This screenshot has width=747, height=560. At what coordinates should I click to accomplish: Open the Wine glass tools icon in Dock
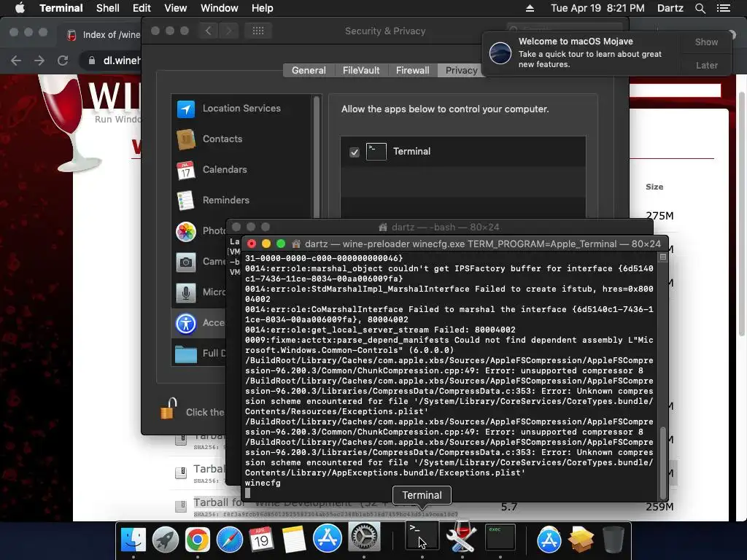tap(461, 537)
